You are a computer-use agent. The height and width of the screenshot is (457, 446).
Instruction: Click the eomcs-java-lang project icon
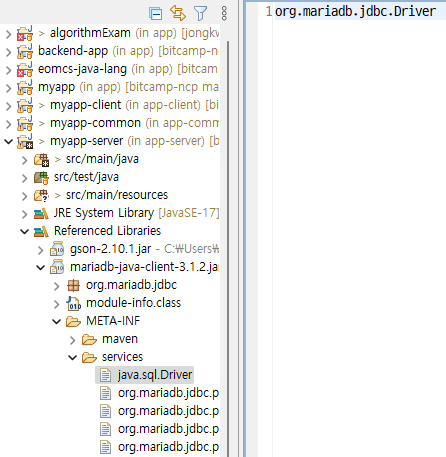click(x=25, y=69)
